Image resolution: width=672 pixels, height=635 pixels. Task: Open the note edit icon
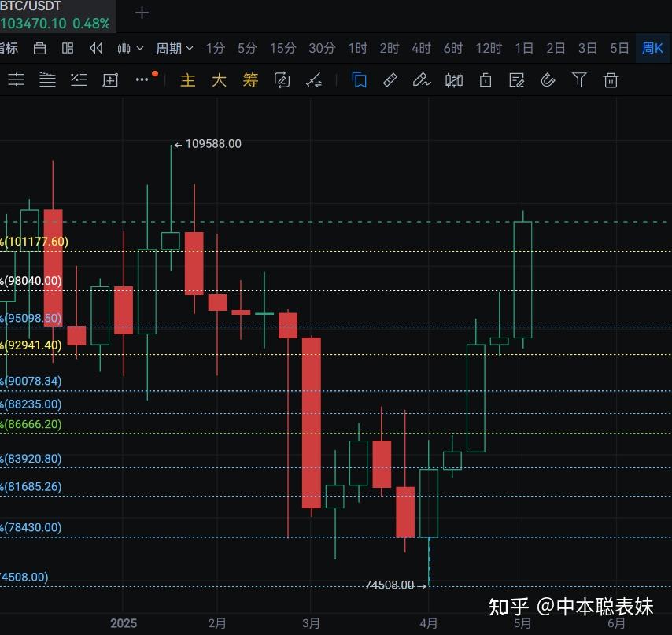coord(516,80)
